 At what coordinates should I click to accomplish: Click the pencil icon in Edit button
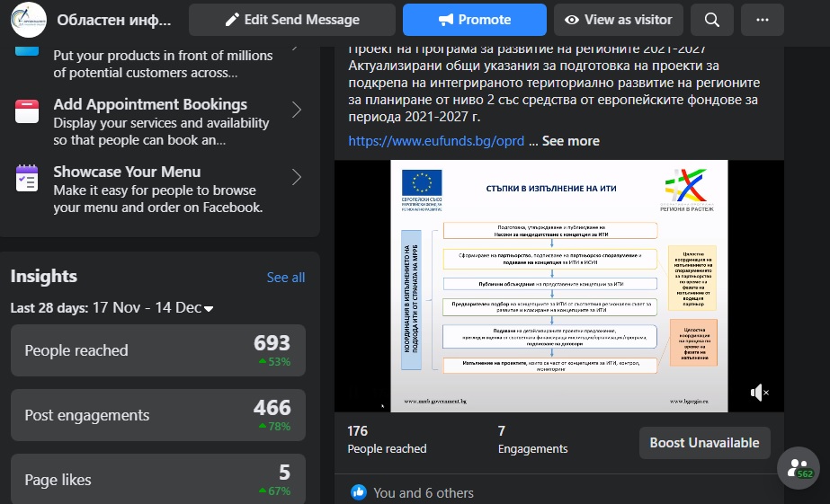pos(232,20)
